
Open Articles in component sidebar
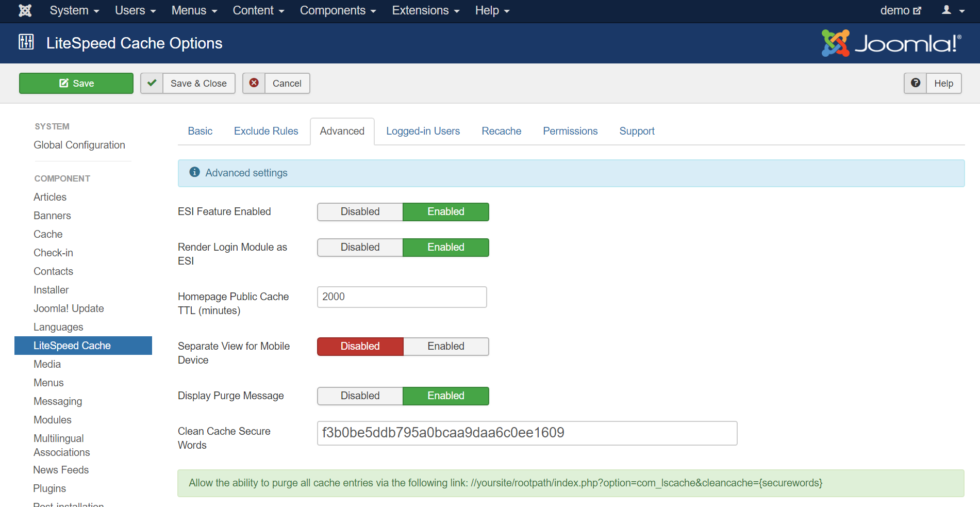(x=50, y=197)
